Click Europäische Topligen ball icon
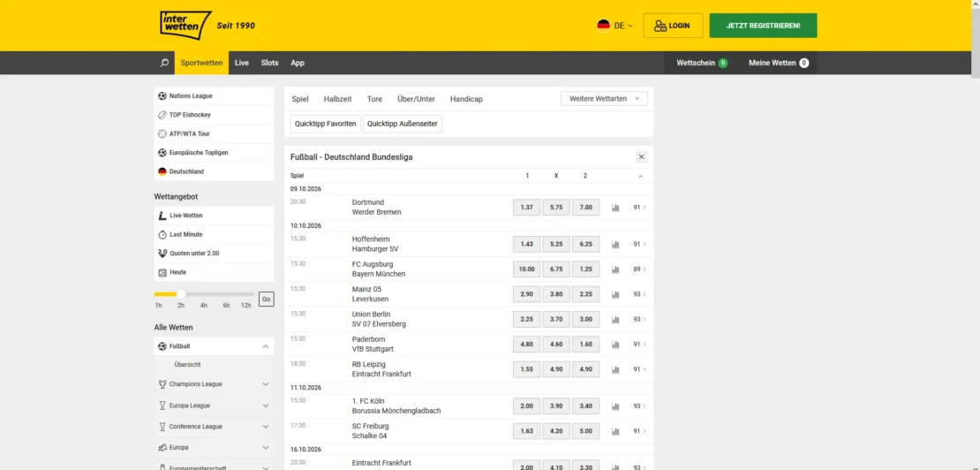Screen dimensions: 980x470 [x=162, y=153]
